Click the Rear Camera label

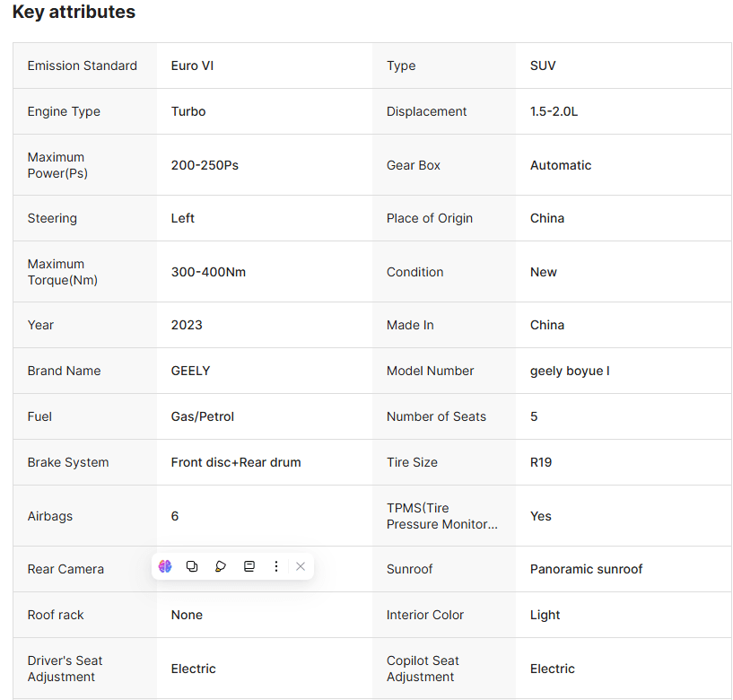pos(65,569)
